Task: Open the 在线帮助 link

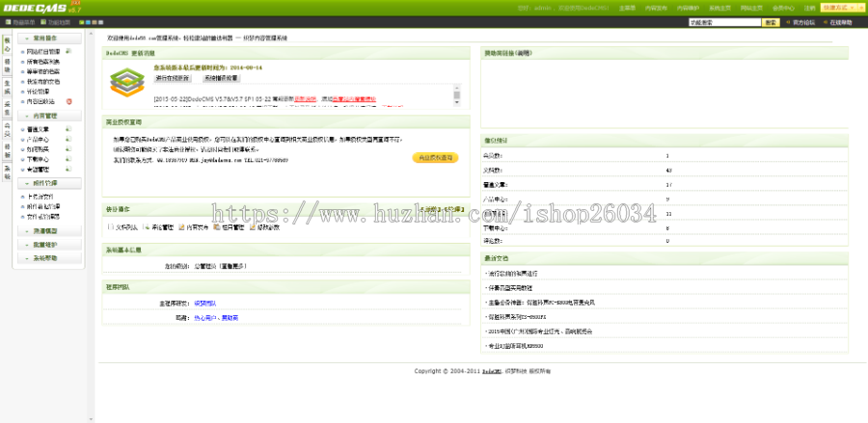Action: click(841, 23)
